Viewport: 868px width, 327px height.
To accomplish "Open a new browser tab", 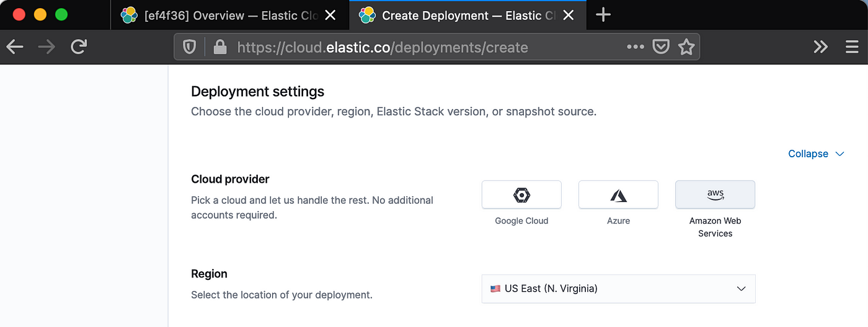I will [603, 15].
